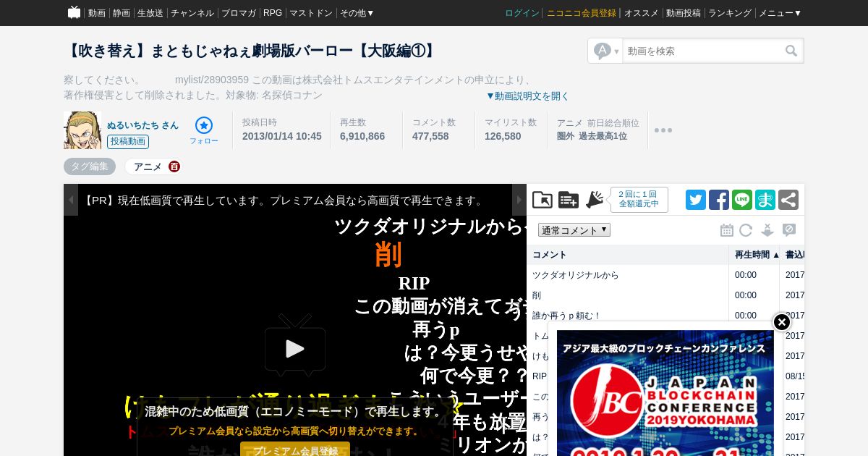Open RPG in top navigation
The image size is (868, 456).
[273, 13]
